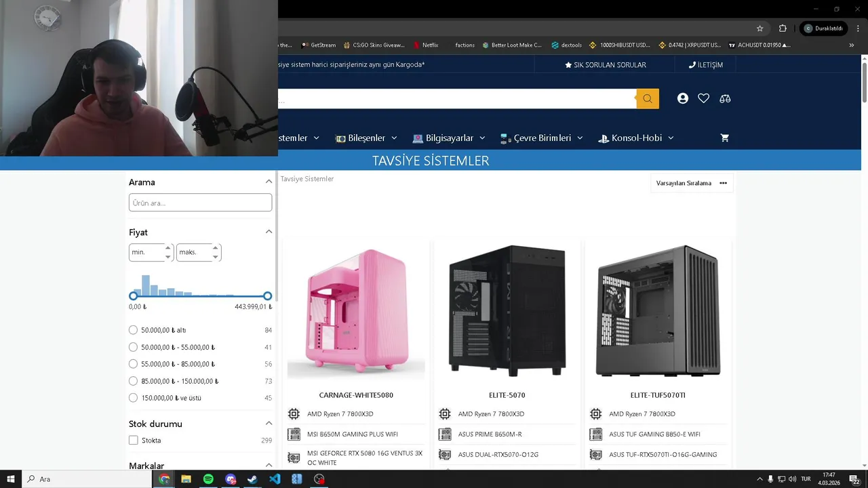Show hidden system tray icons
868x488 pixels.
tap(759, 479)
